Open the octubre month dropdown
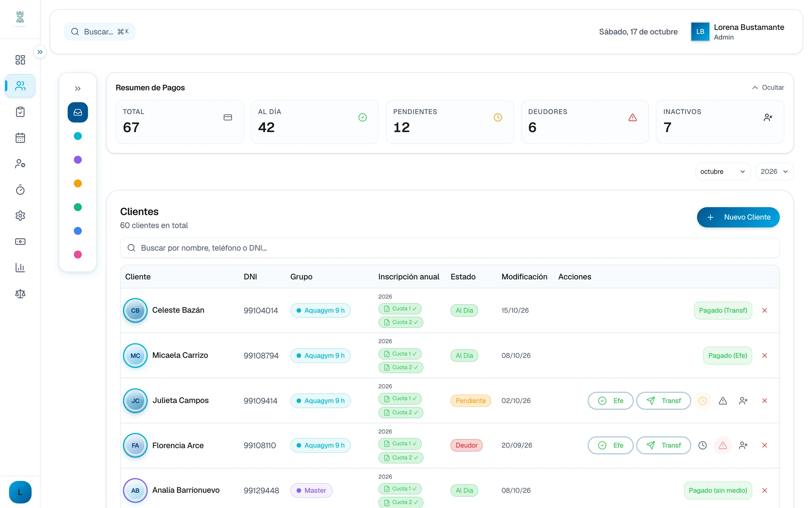This screenshot has width=812, height=508. (x=723, y=172)
